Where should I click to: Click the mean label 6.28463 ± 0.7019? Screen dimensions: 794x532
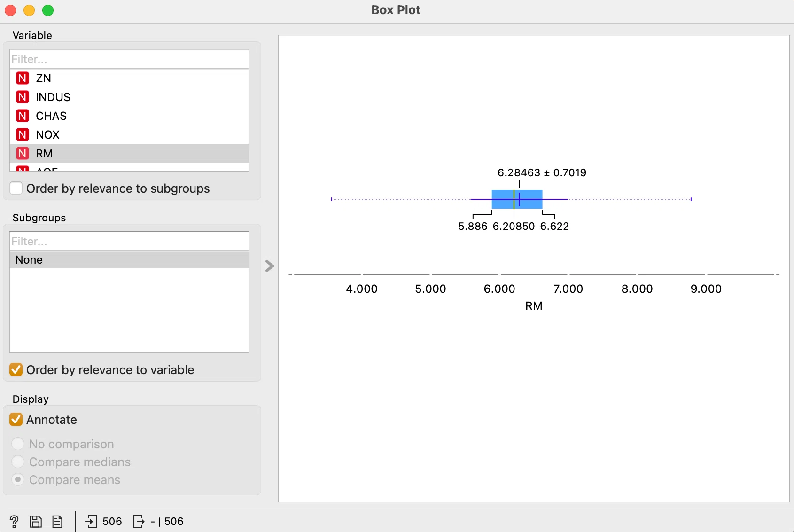point(542,172)
